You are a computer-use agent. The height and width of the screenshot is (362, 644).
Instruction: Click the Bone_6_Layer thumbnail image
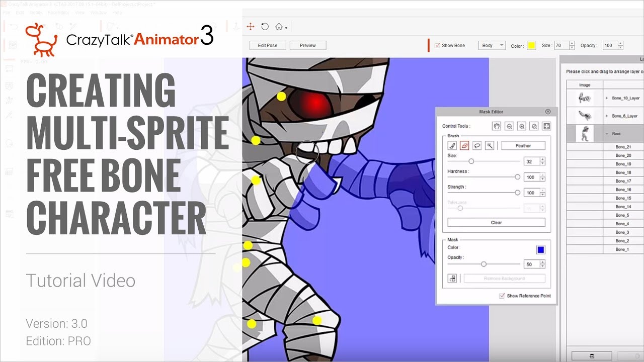coord(585,116)
